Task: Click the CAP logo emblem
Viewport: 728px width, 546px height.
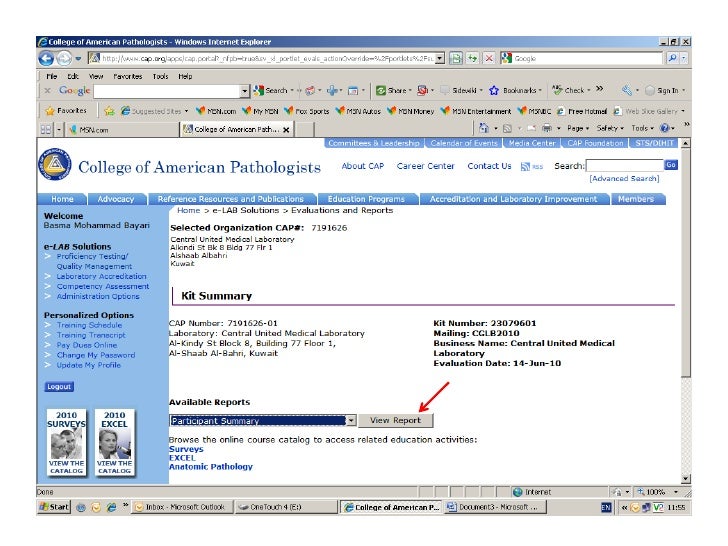Action: 55,163
